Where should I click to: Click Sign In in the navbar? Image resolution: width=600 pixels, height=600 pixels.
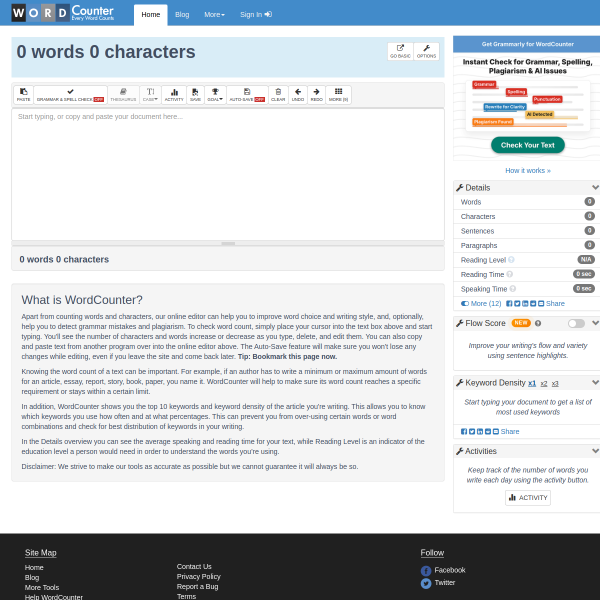(256, 15)
